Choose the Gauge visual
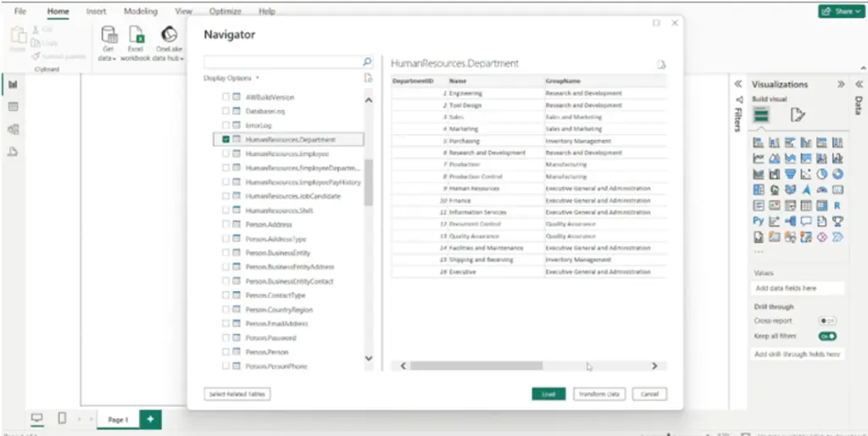Screen dimensions: 868x436 point(821,190)
